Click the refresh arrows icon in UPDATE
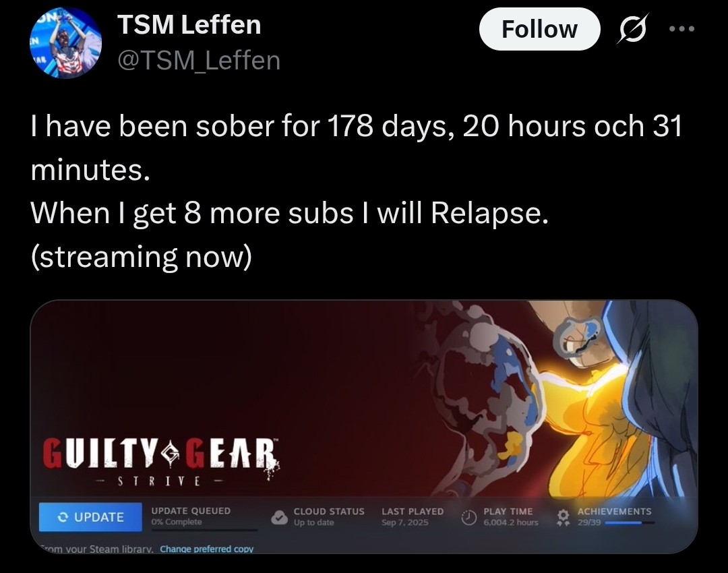 pyautogui.click(x=63, y=517)
